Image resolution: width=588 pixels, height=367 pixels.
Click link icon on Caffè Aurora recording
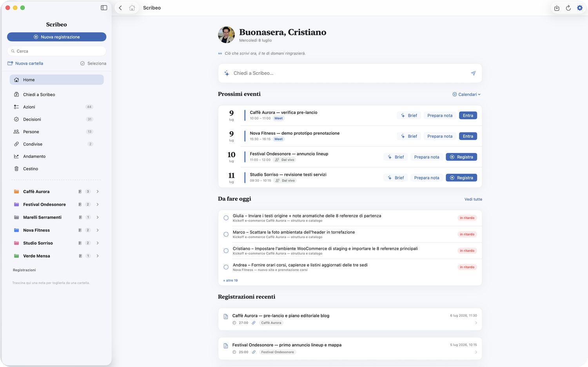(254, 323)
